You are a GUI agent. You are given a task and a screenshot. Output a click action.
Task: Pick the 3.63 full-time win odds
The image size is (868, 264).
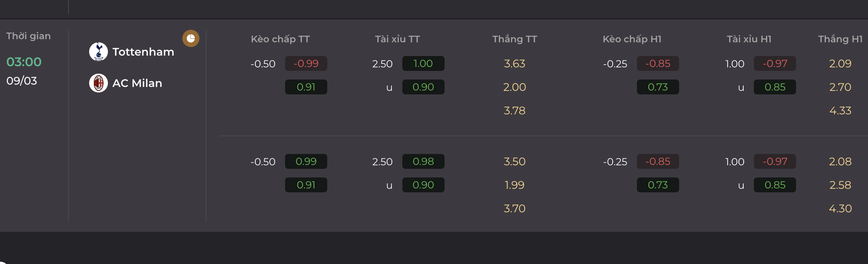[x=515, y=63]
